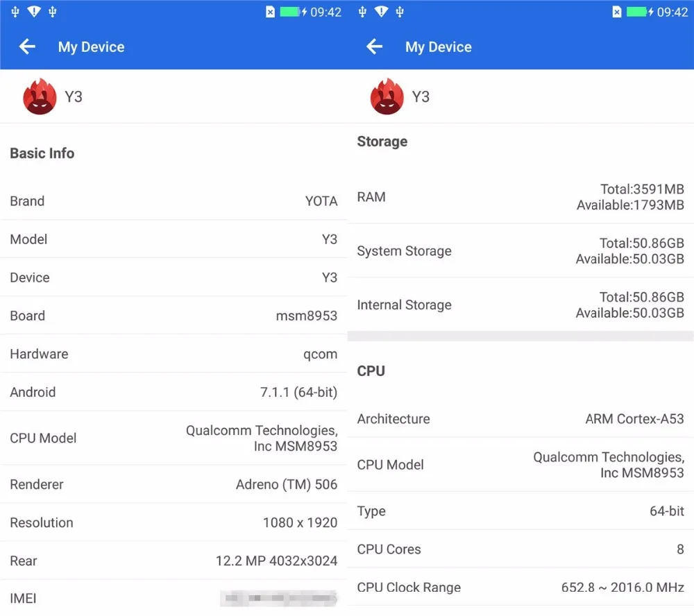Tap the first USB icon in left status bar
The width and height of the screenshot is (694, 616).
[x=15, y=12]
